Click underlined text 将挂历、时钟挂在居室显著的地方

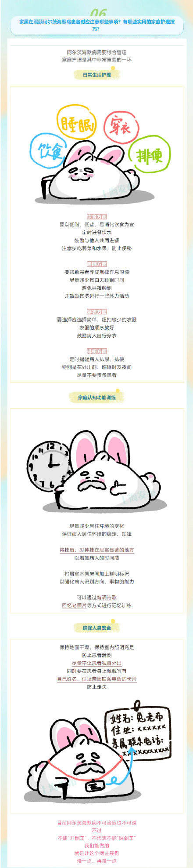pyautogui.click(x=97, y=550)
